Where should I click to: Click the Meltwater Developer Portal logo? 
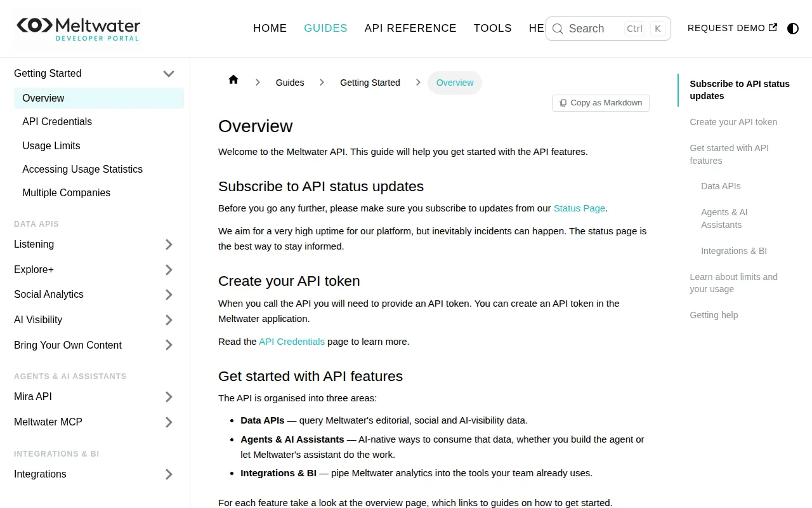78,29
